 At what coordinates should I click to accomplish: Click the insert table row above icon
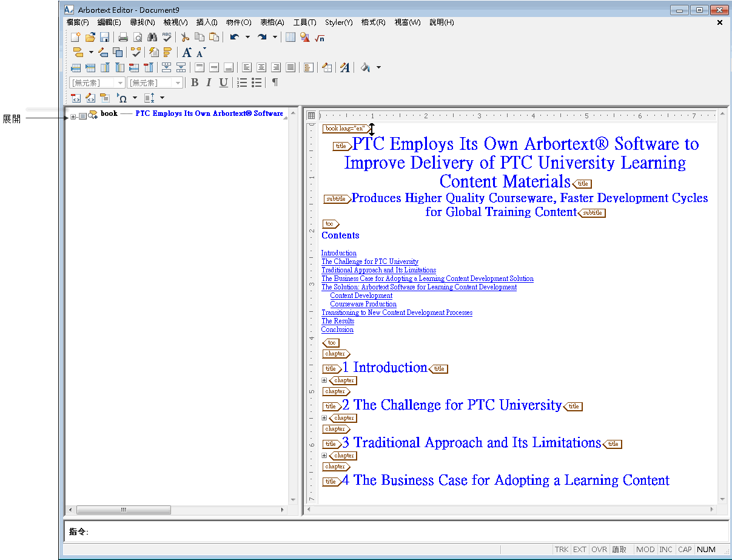(x=76, y=67)
